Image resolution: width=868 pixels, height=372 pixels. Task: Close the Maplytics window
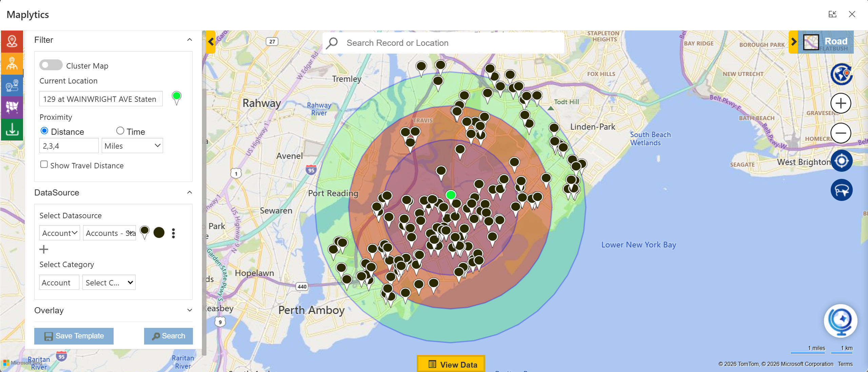tap(852, 14)
